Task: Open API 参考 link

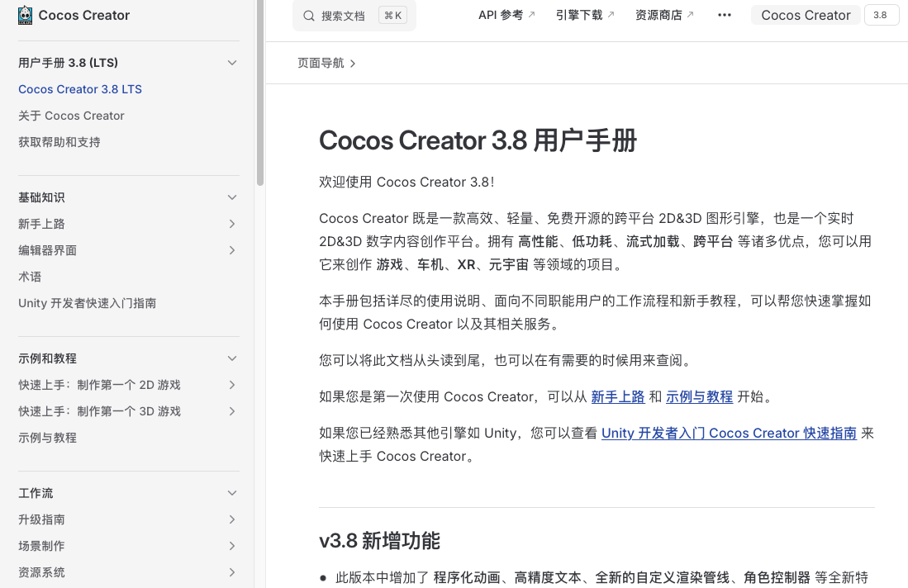Action: (506, 15)
